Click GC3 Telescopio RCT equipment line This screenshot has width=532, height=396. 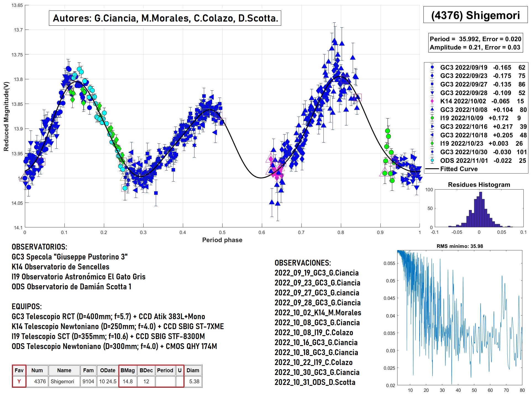108,316
